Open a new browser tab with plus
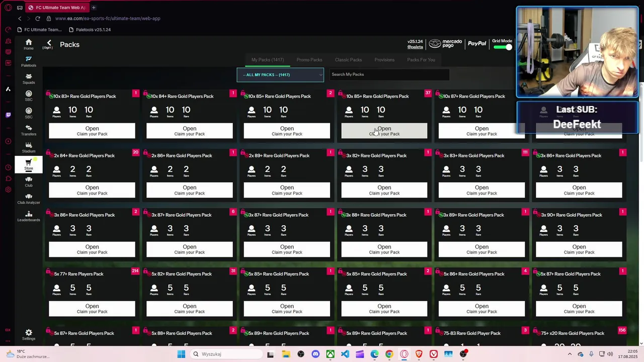Image resolution: width=644 pixels, height=362 pixels. click(x=94, y=8)
